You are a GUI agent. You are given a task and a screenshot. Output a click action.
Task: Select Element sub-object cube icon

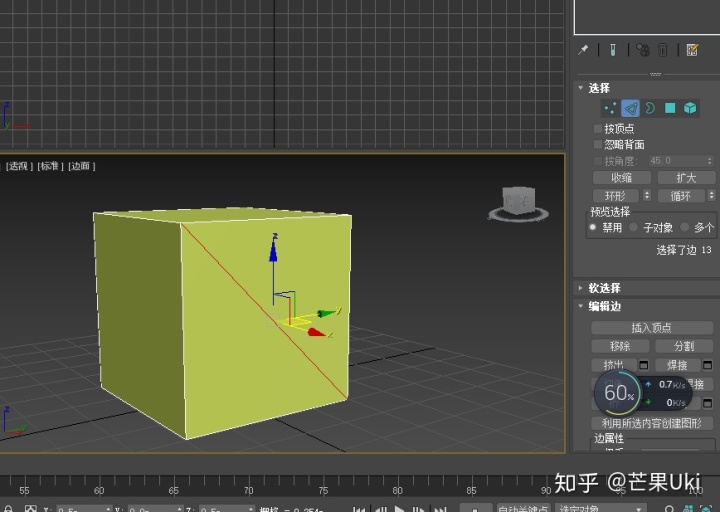pos(690,108)
